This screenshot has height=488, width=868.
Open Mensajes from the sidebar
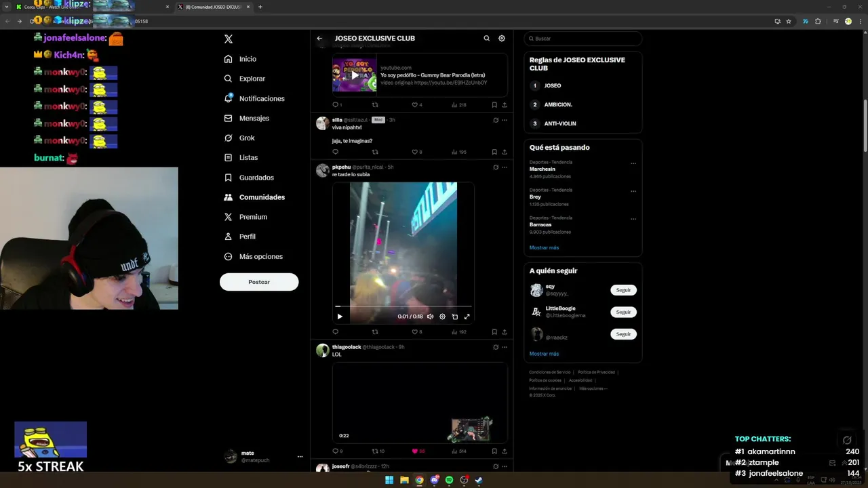pyautogui.click(x=247, y=118)
